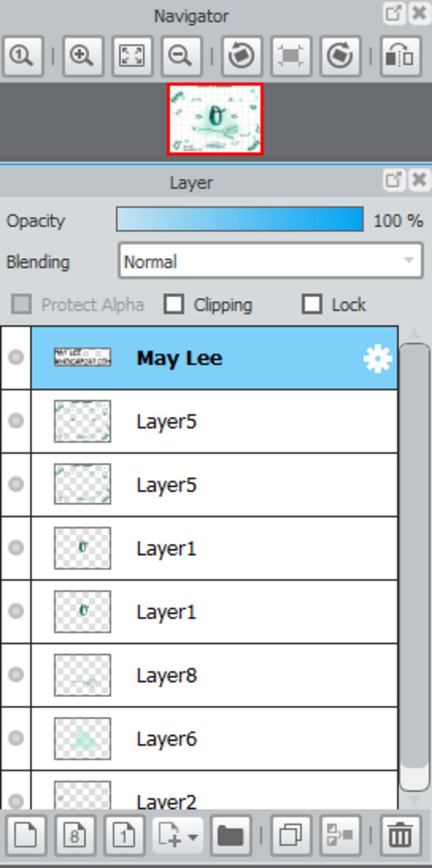Fit canvas to screen in Navigator
The height and width of the screenshot is (868, 432).
click(x=132, y=56)
